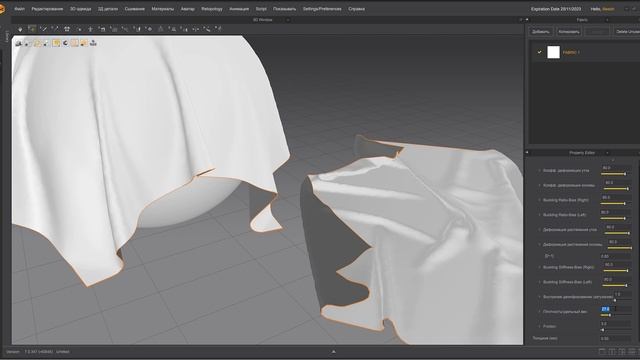This screenshot has height=360, width=640.
Task: Click the user name after Hello
Action: (x=608, y=9)
